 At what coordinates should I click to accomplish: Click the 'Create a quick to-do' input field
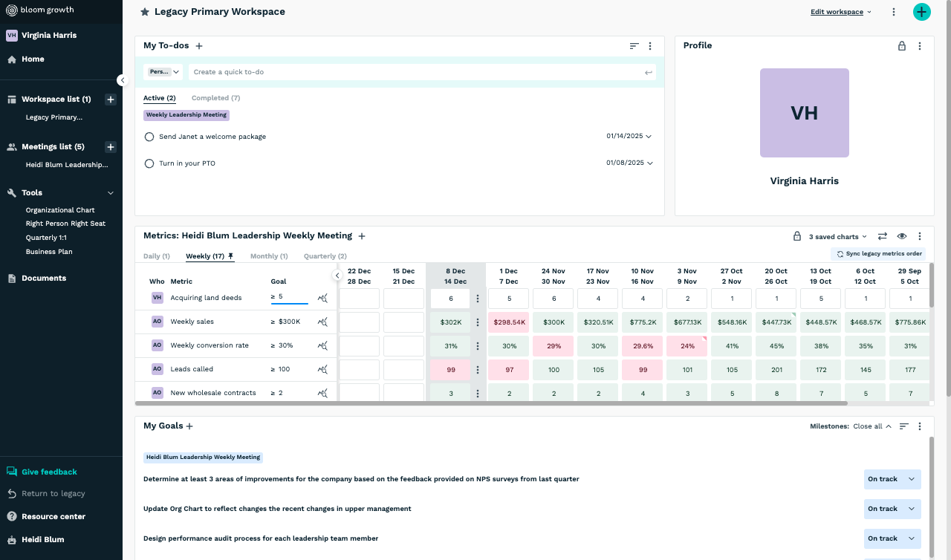pos(416,72)
